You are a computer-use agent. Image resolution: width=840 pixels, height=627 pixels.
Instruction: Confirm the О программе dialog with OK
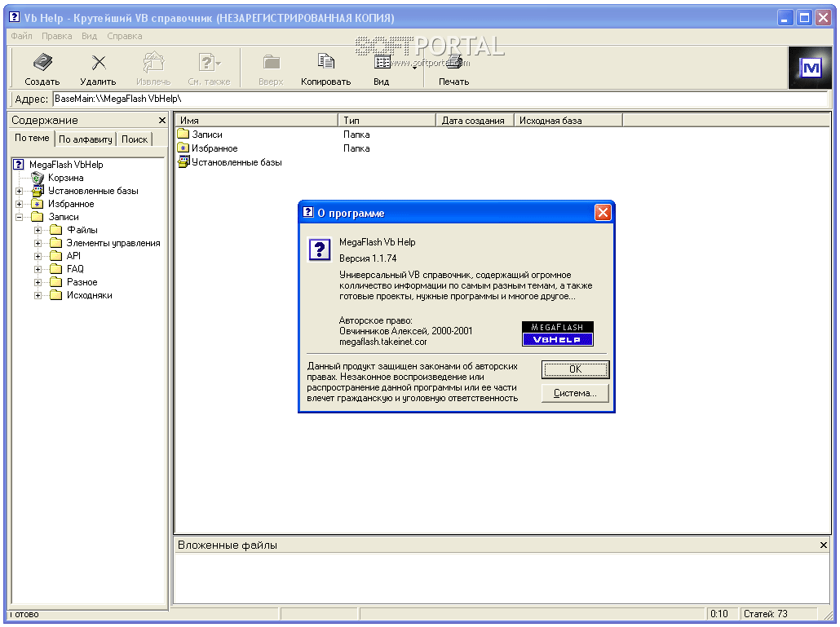tap(575, 369)
